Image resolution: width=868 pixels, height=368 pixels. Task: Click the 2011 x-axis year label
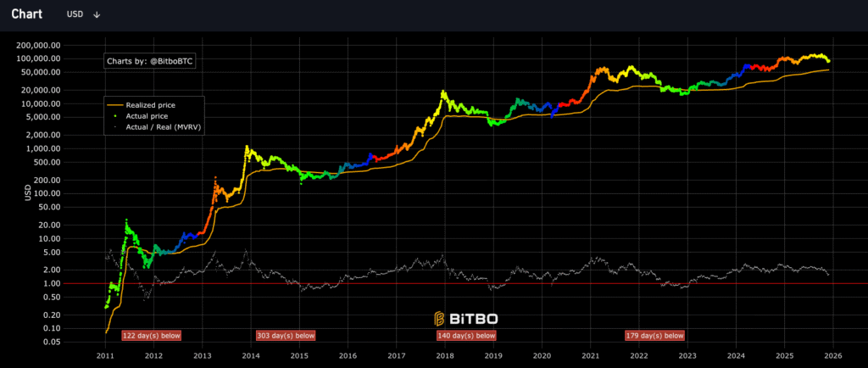coord(105,356)
